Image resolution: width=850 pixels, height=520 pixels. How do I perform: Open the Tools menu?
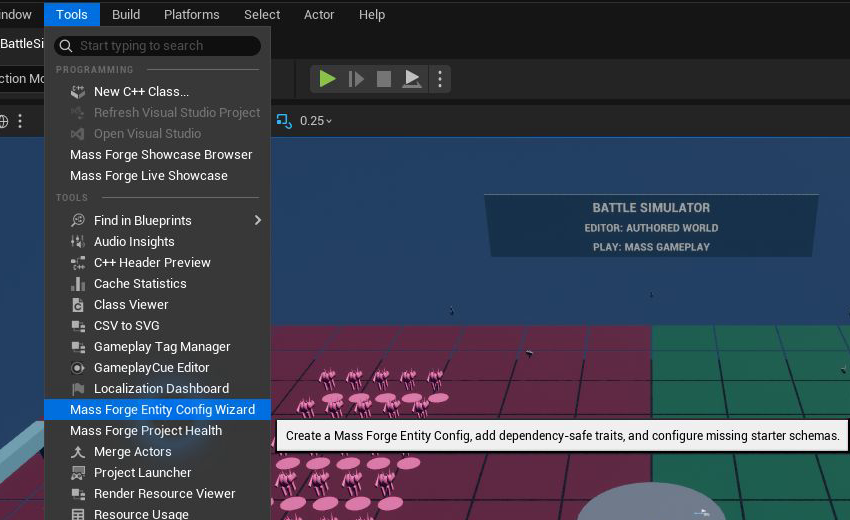(x=72, y=15)
